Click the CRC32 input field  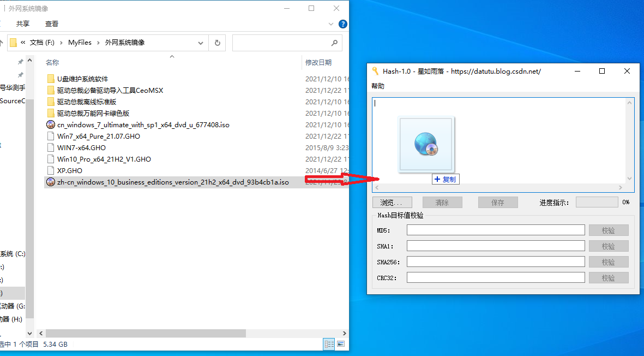(x=496, y=277)
